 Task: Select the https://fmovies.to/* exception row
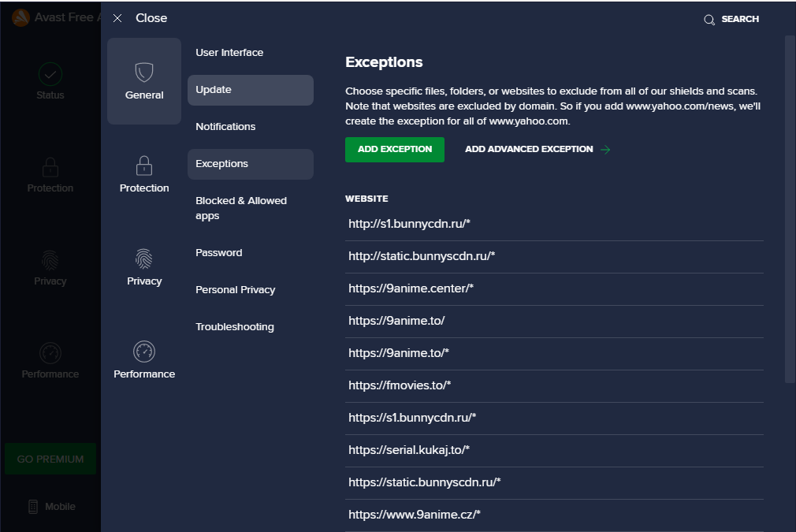[x=554, y=386]
